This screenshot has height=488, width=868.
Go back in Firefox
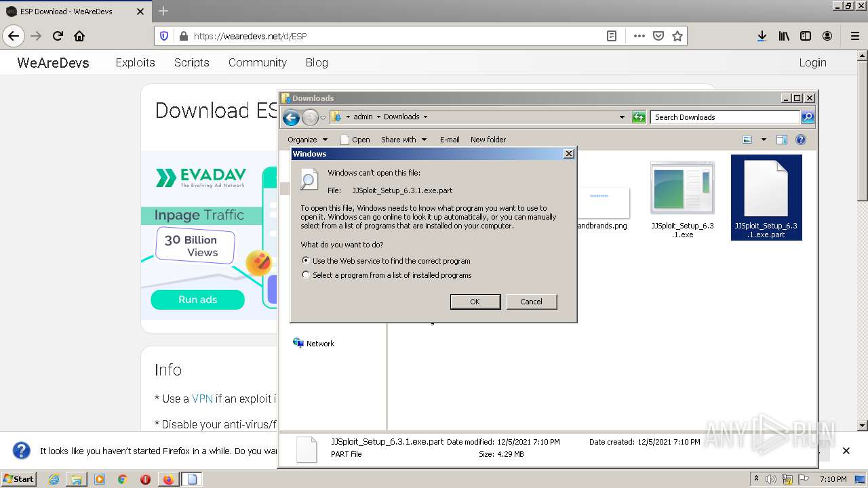coord(14,36)
